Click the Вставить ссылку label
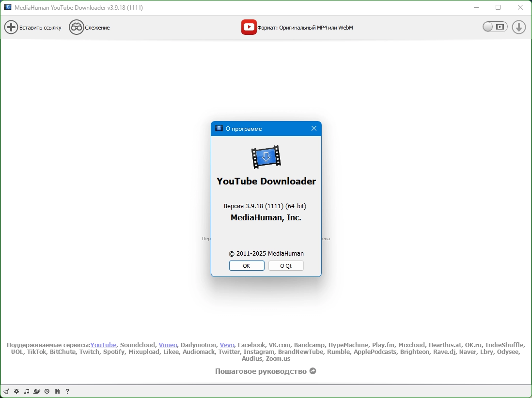This screenshot has height=398, width=532. click(40, 28)
